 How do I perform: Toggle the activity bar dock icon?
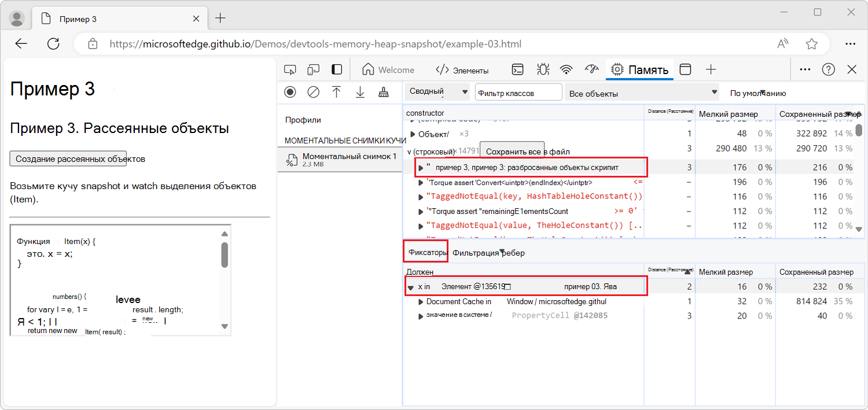click(x=336, y=70)
